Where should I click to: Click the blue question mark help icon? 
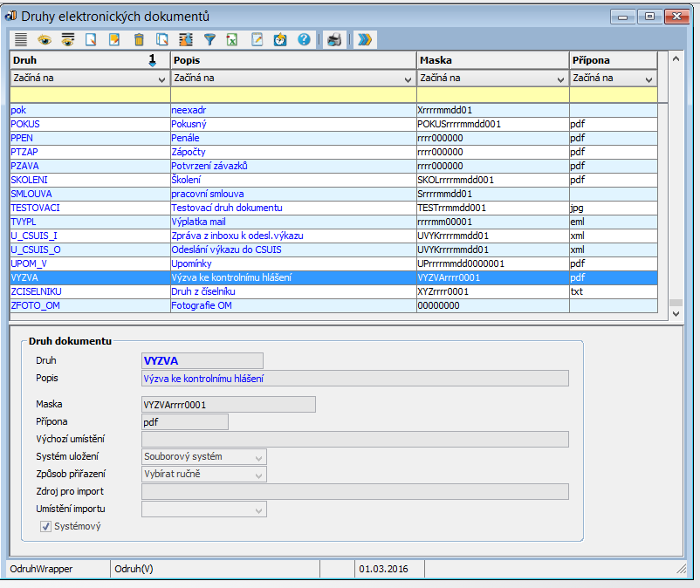click(x=304, y=39)
